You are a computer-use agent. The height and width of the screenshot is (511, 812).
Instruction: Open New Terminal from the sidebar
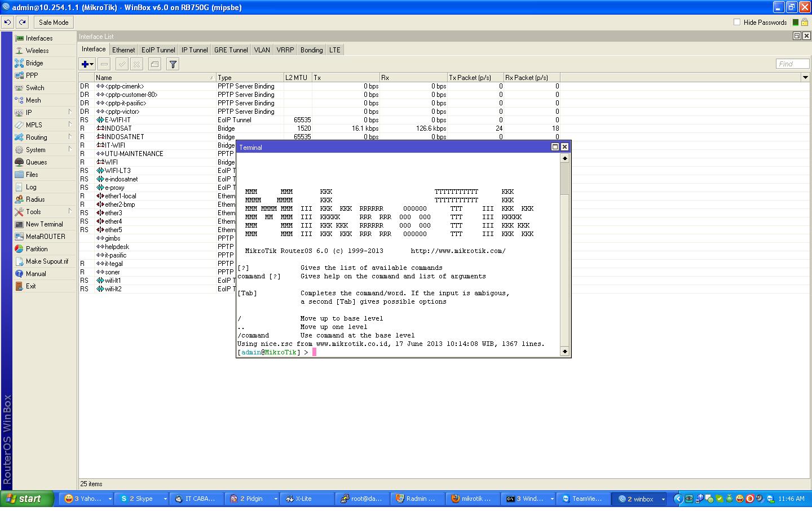[45, 224]
